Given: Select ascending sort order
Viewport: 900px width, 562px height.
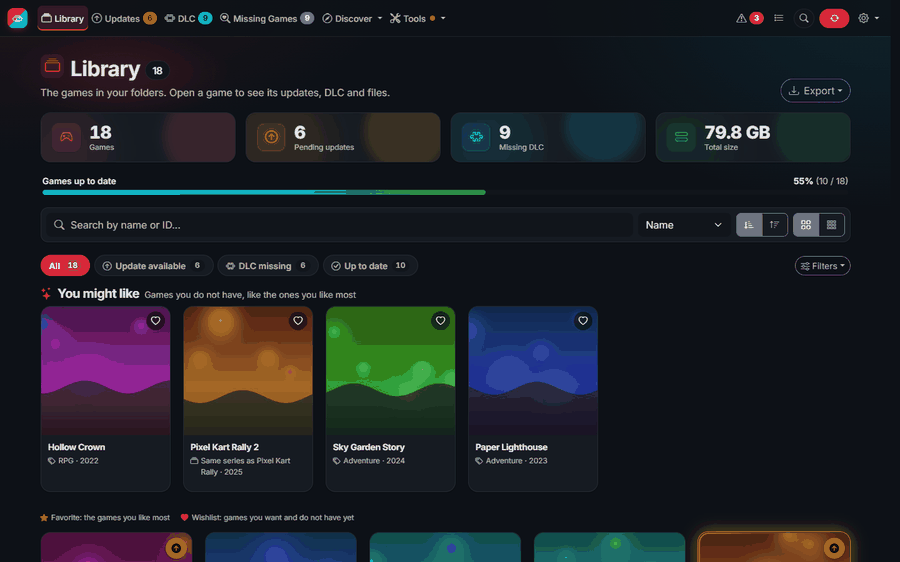Looking at the screenshot, I should (749, 225).
